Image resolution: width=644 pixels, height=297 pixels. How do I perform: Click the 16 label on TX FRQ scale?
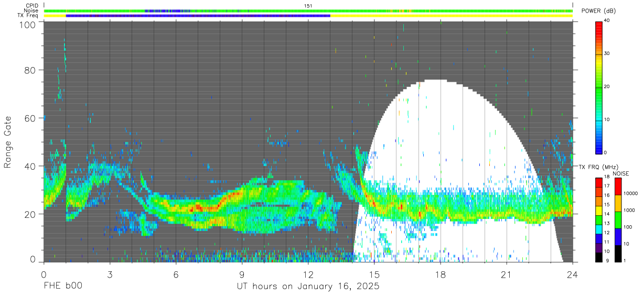(607, 195)
